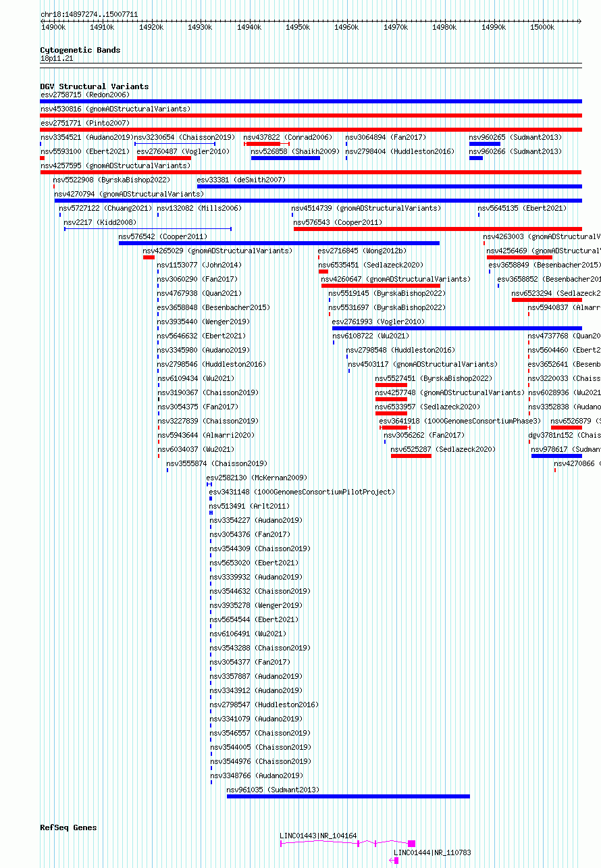The image size is (601, 868).
Task: Click the DGV Structural Variants track title
Action: 95,86
